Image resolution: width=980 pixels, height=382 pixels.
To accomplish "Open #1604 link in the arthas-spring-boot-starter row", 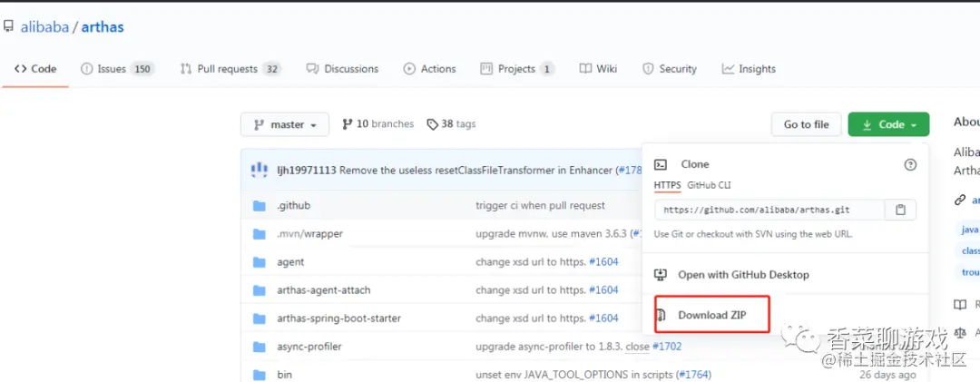I will 603,318.
